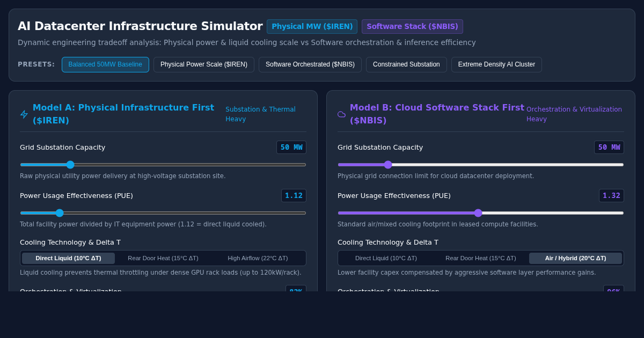Click the Model A Power Usage Effectiveness label
This screenshot has width=644, height=338.
pyautogui.click(x=76, y=196)
